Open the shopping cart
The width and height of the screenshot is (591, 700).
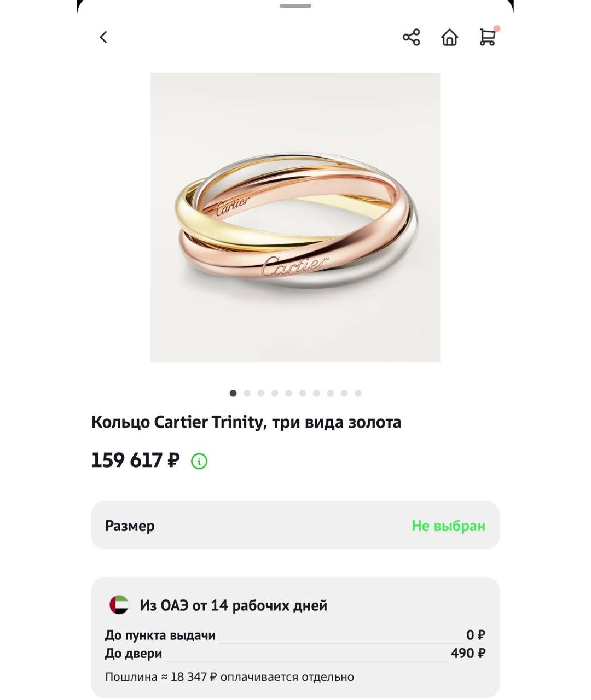487,38
